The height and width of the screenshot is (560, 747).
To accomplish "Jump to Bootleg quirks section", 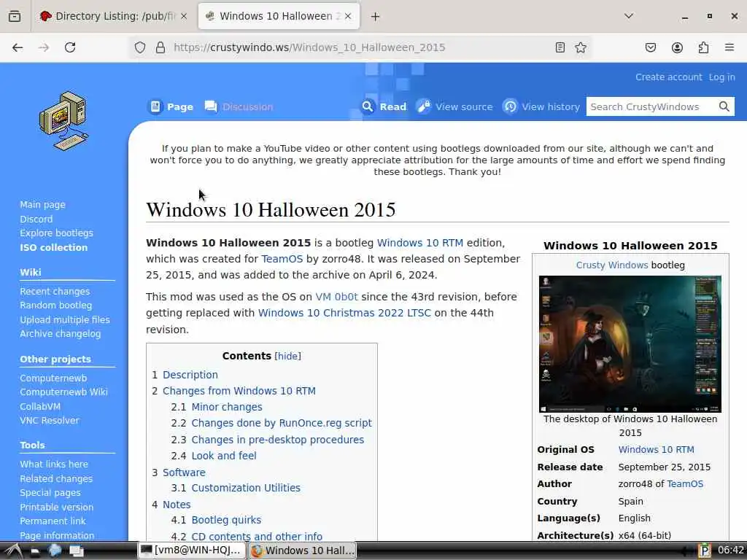I will coord(226,520).
